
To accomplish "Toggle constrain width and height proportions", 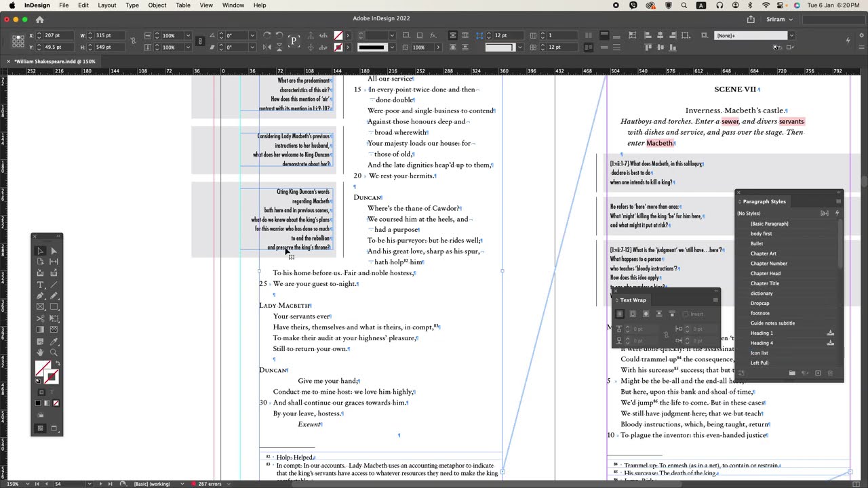I will tap(133, 41).
